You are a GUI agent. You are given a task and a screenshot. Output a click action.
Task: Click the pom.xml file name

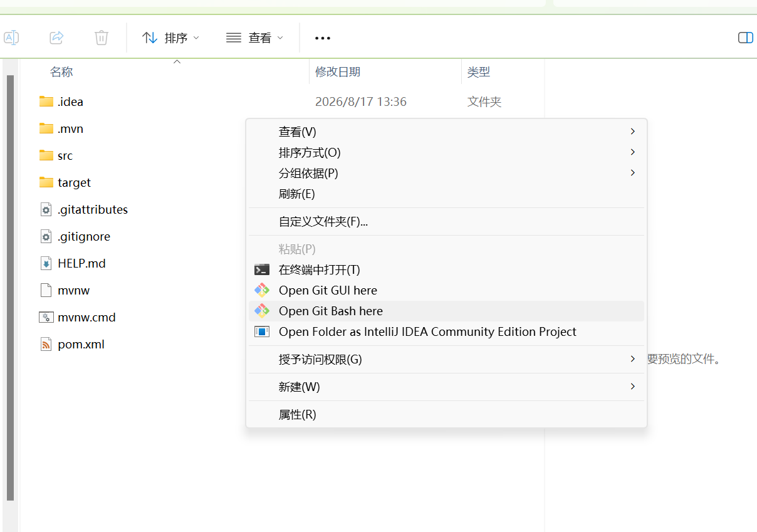pyautogui.click(x=81, y=344)
